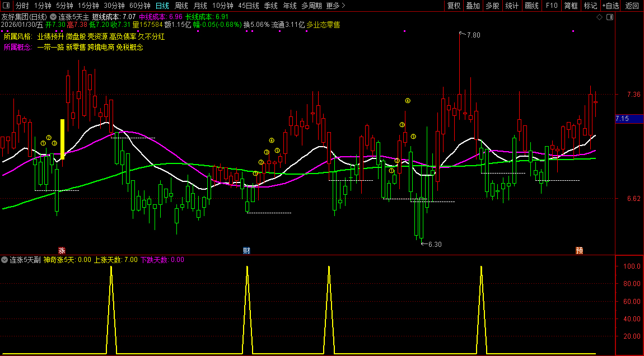Click the orange 预 marker on timeline
This screenshot has width=644, height=356.
pyautogui.click(x=580, y=250)
